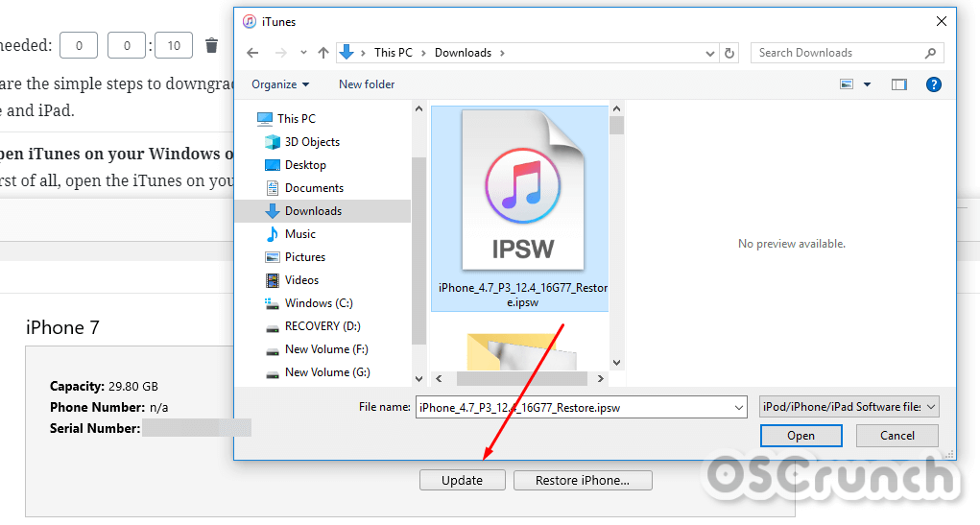This screenshot has width=980, height=525.
Task: Click the New folder button
Action: (367, 84)
